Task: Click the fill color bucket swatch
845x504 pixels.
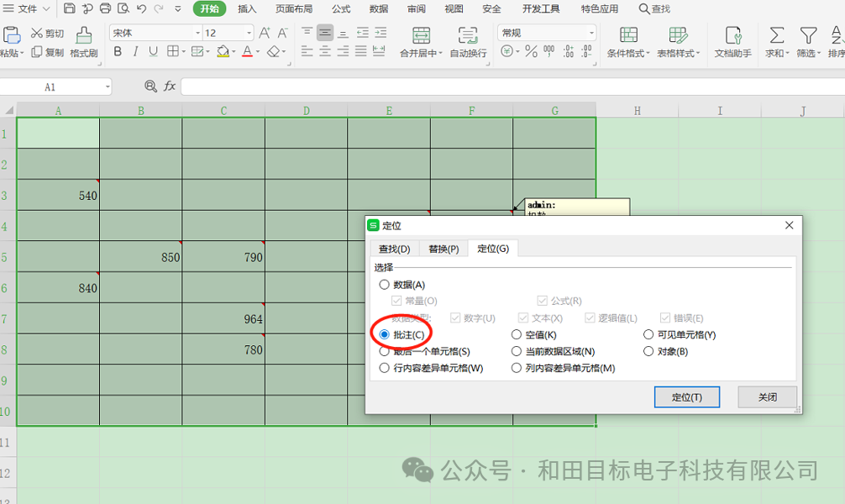Action: tap(223, 51)
